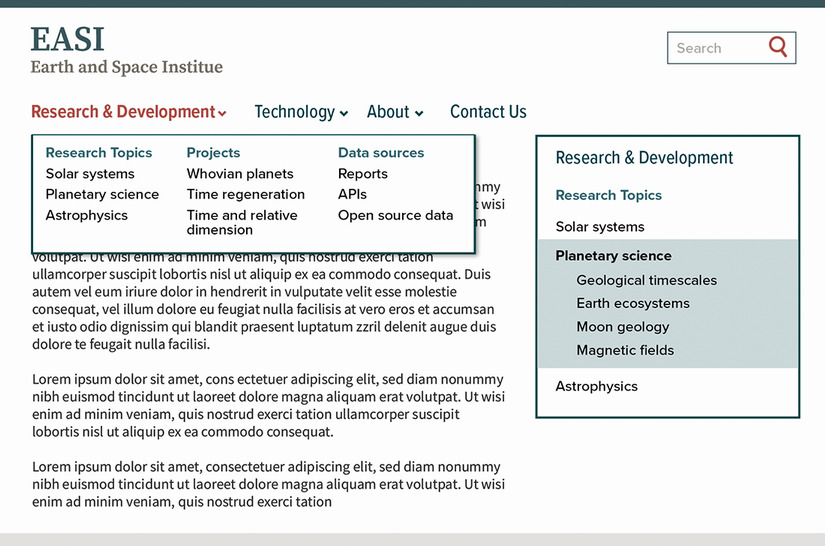This screenshot has width=825, height=546.
Task: Click inside the Search text field
Action: click(x=715, y=48)
